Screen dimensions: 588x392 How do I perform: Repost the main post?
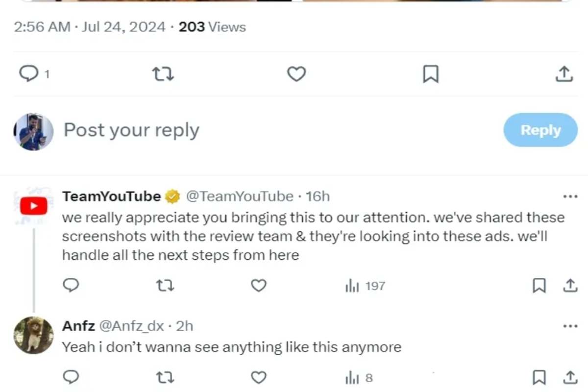click(163, 74)
